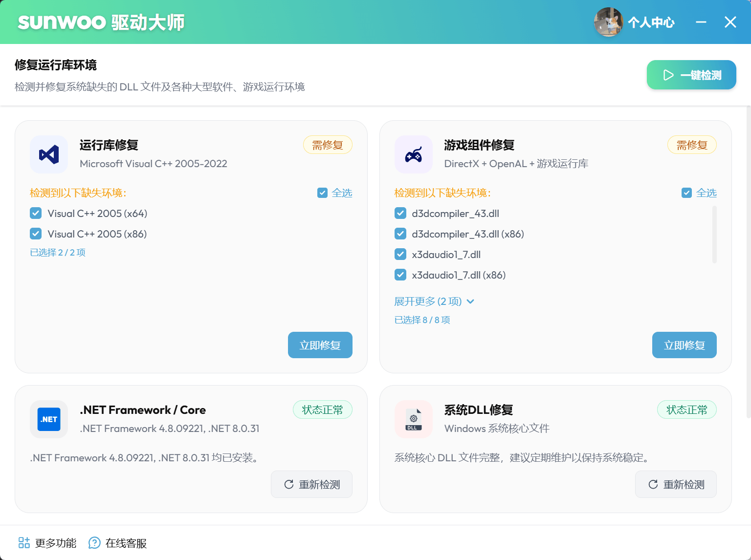This screenshot has width=751, height=560.
Task: Click the 在线客服 help question icon
Action: pyautogui.click(x=94, y=543)
